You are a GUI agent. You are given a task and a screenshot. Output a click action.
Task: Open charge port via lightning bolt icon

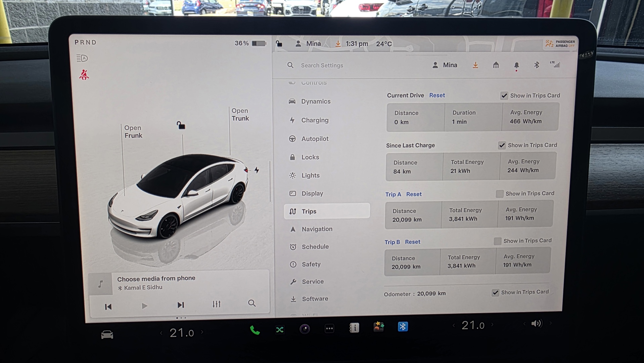(x=257, y=170)
